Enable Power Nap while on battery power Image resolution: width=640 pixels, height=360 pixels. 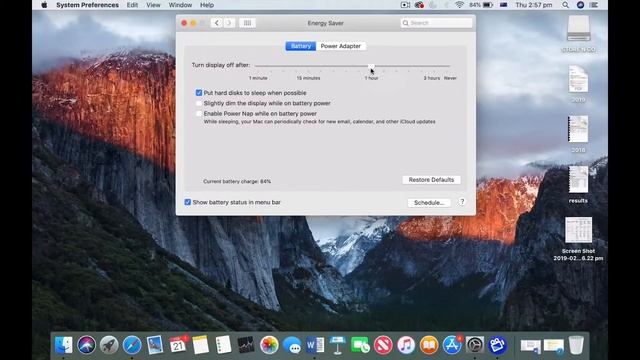coord(199,113)
